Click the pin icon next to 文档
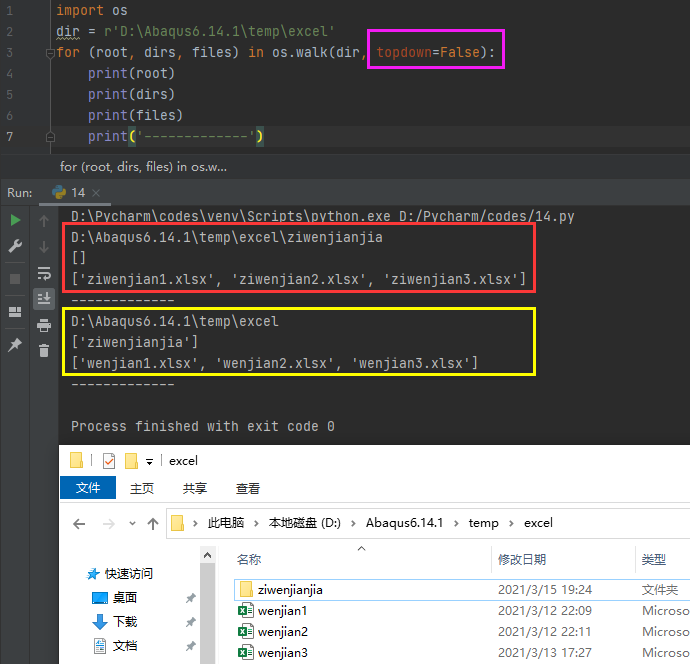 [191, 646]
